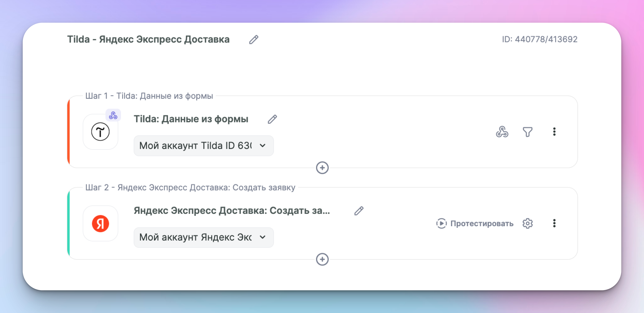Rename the Tilda step via pencil icon

point(272,119)
